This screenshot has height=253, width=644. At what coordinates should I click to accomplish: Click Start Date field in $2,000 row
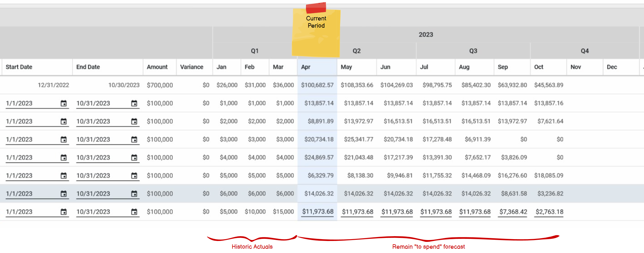tap(32, 121)
